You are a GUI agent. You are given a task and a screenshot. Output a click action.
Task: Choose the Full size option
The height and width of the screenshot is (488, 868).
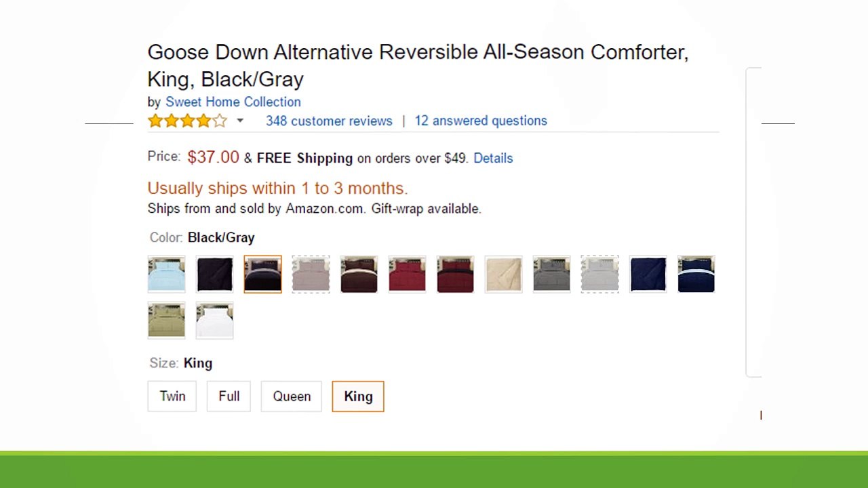click(x=229, y=396)
